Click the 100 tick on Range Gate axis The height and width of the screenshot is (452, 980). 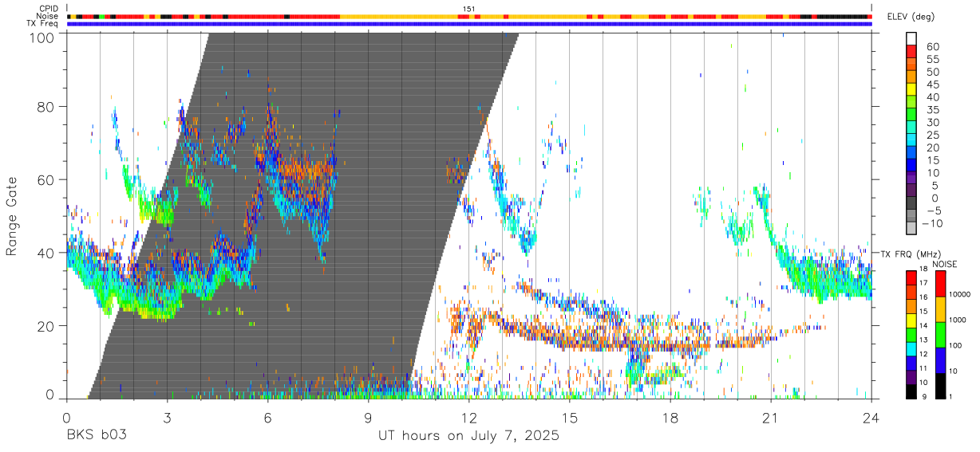[41, 37]
